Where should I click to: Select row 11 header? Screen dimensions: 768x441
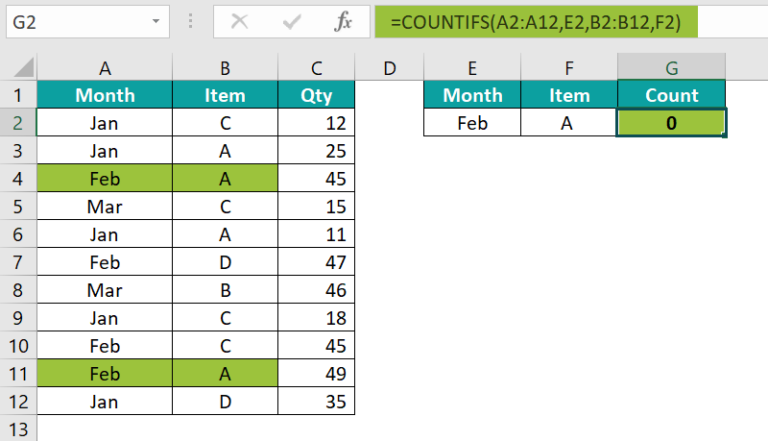18,373
